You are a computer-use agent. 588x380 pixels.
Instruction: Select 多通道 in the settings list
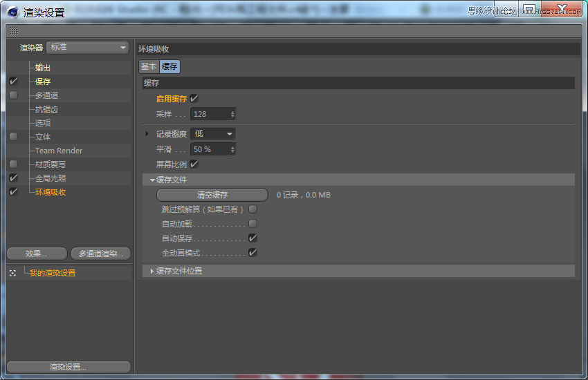(46, 95)
